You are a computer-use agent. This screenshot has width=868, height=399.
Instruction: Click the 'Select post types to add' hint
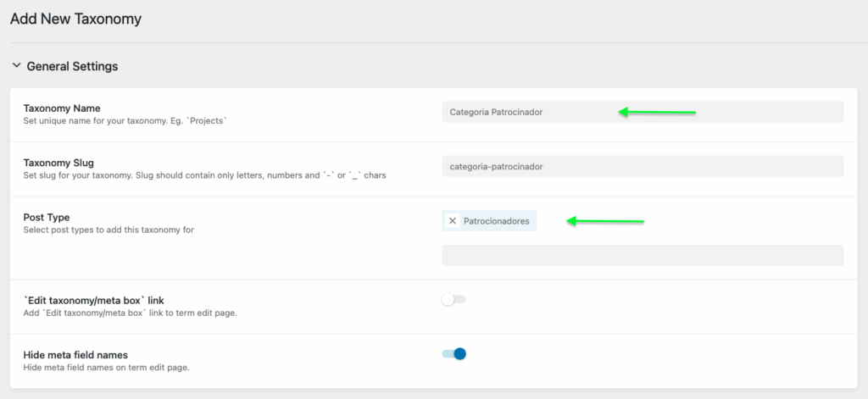click(108, 230)
